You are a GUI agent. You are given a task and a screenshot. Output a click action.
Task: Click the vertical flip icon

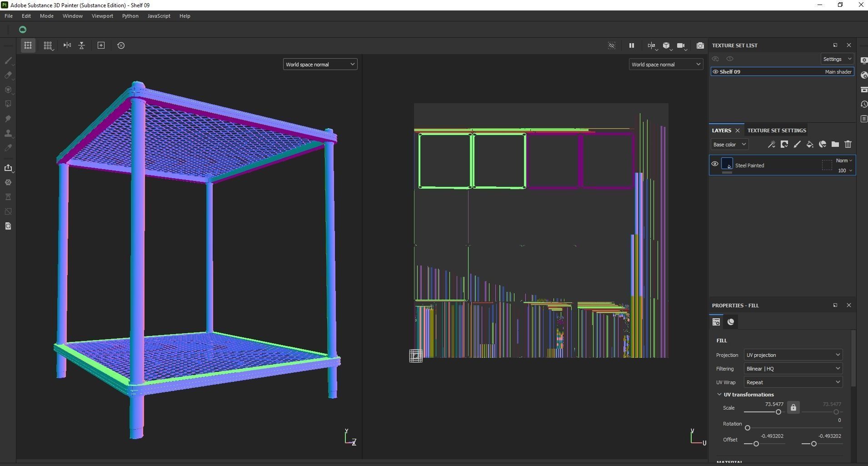(x=82, y=45)
